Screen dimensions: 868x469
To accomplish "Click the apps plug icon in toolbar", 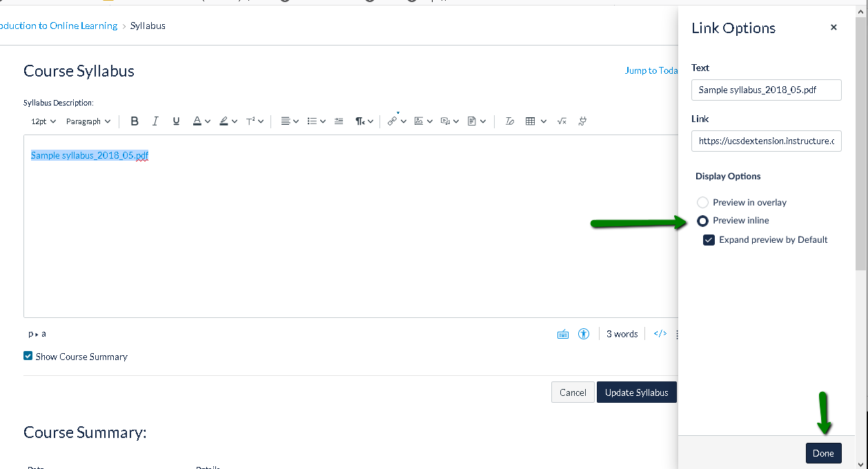I will coord(582,121).
